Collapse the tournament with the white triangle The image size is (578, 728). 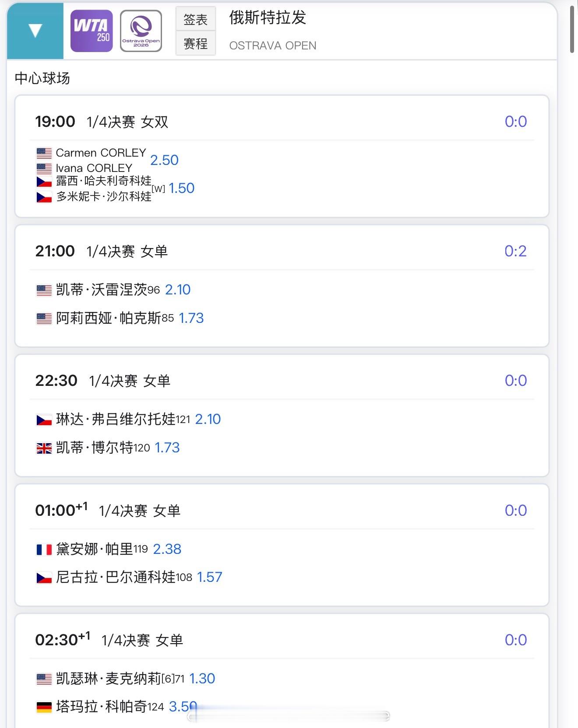[35, 31]
